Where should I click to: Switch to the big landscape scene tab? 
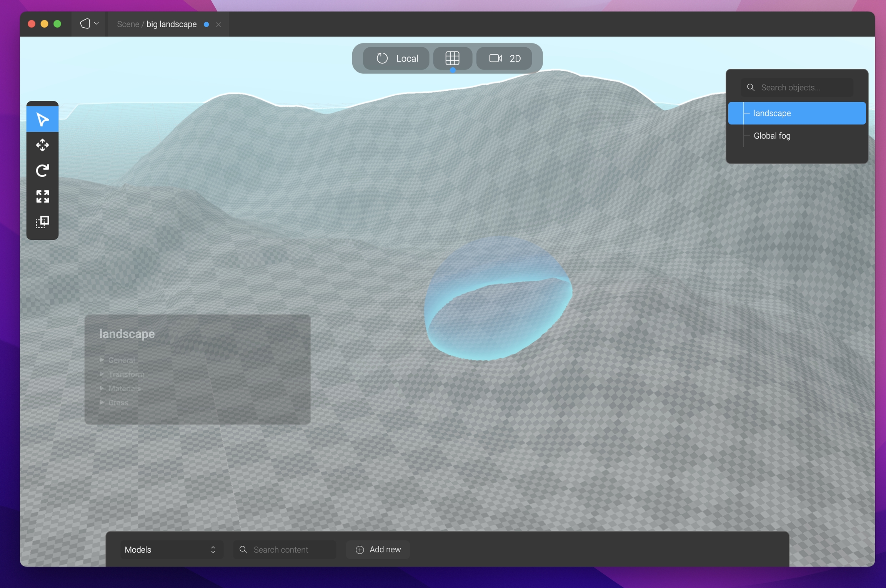pos(171,24)
